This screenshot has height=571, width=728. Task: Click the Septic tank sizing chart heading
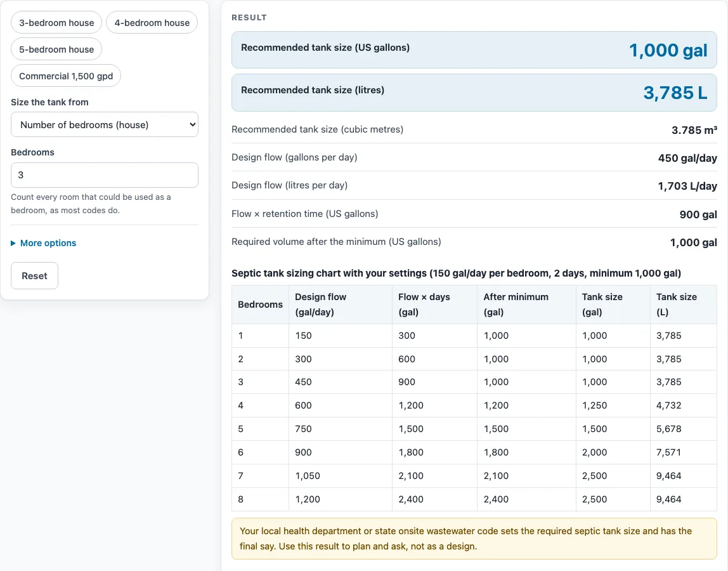(x=456, y=273)
